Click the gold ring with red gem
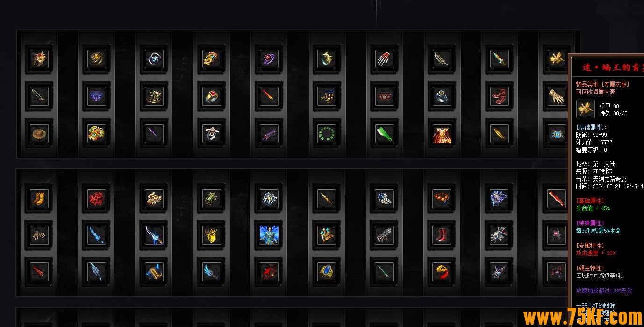The image size is (644, 327). pos(212,96)
